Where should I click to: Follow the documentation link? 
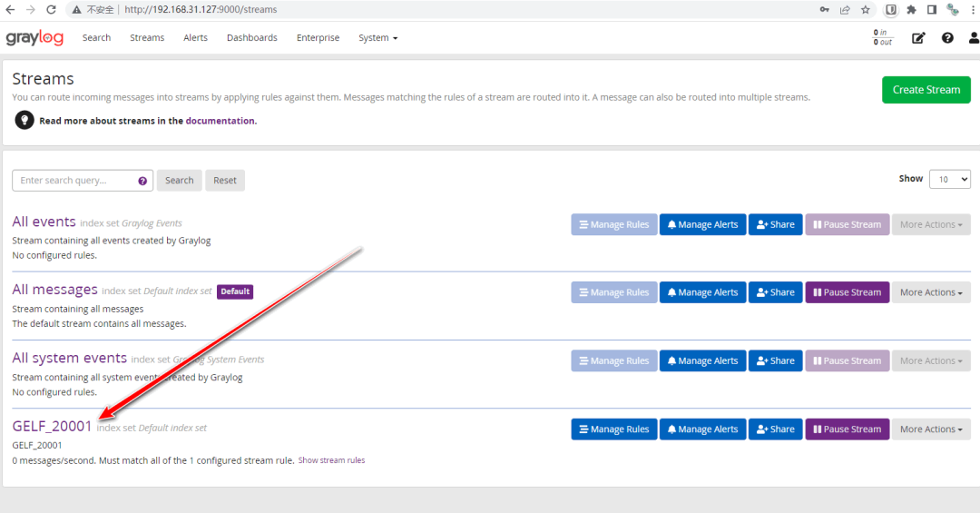coord(220,121)
